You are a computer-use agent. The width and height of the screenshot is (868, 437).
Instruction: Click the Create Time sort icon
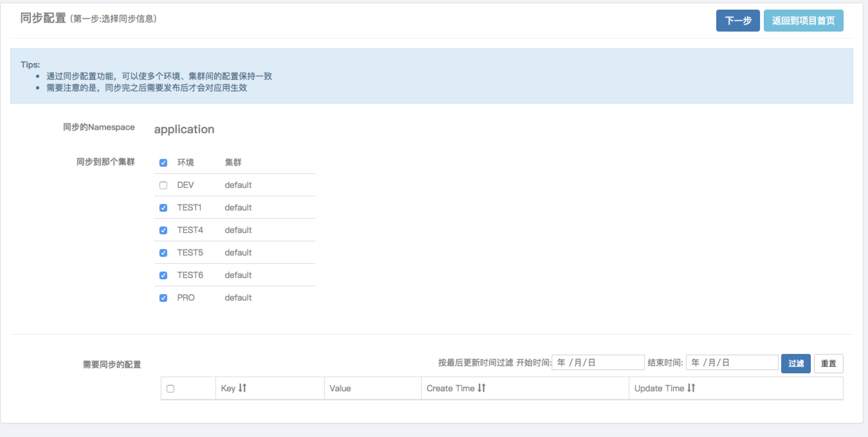click(x=482, y=388)
